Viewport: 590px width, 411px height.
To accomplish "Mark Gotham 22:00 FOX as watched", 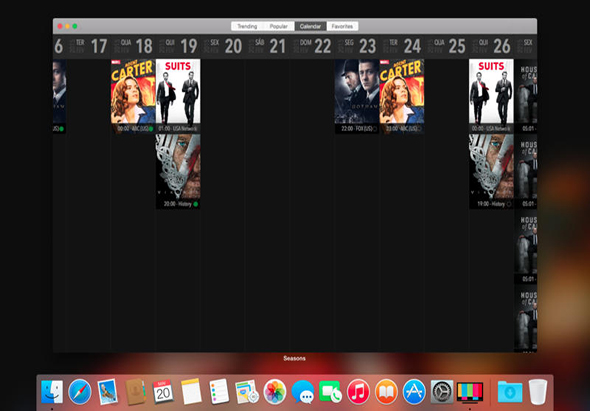I will pos(375,129).
